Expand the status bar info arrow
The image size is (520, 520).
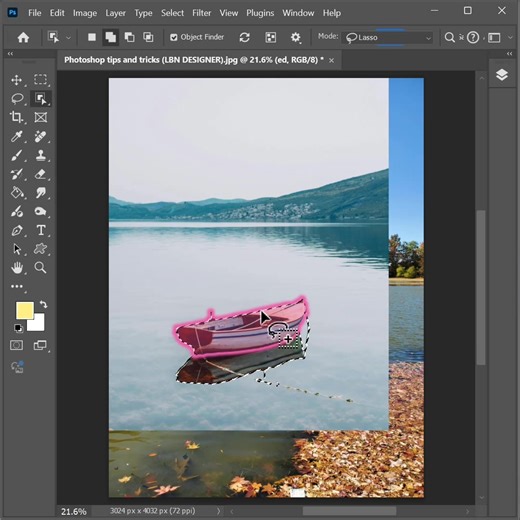point(218,511)
